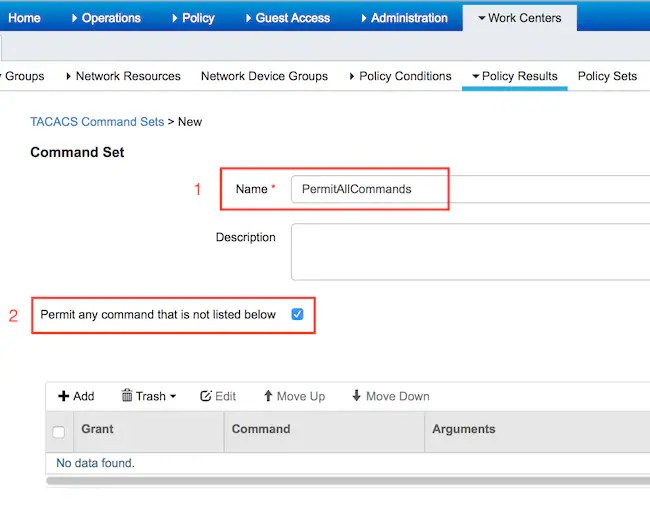Click the Move Down arrow icon
The height and width of the screenshot is (532, 650).
(x=357, y=396)
